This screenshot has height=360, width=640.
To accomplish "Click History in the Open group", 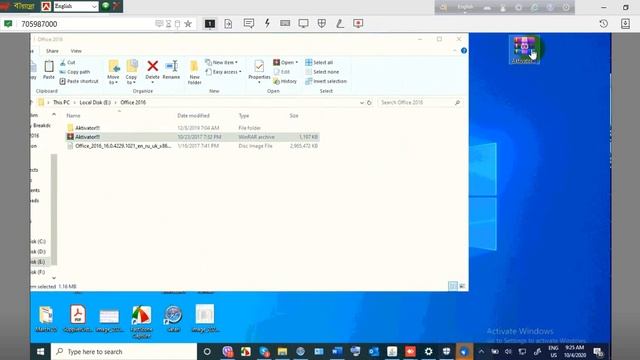I will pyautogui.click(x=285, y=81).
